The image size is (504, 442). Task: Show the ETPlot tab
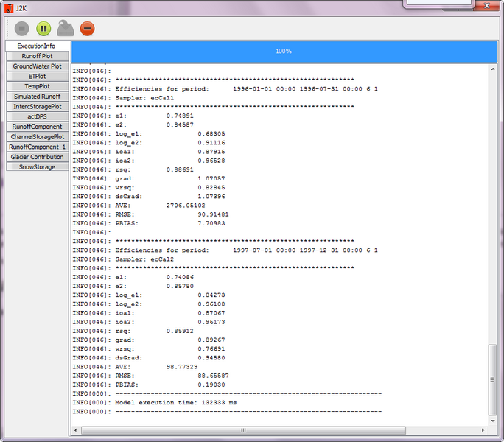[x=37, y=76]
